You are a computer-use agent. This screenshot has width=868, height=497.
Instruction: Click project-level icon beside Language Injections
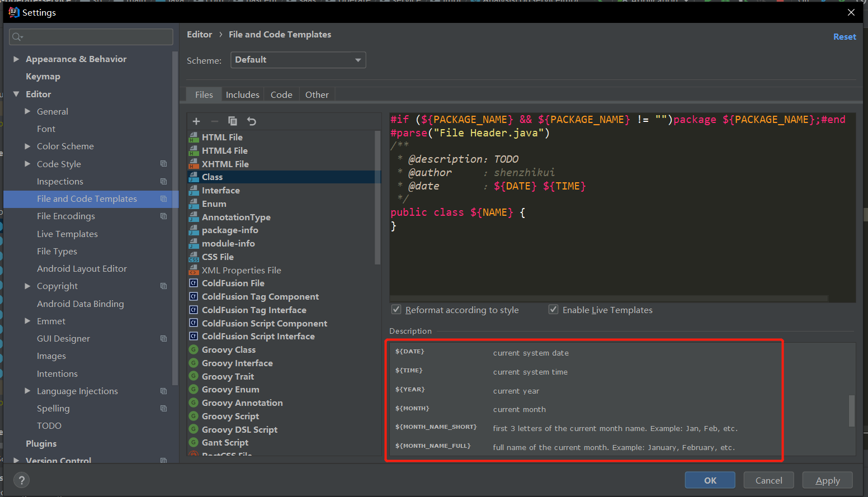[x=163, y=391]
